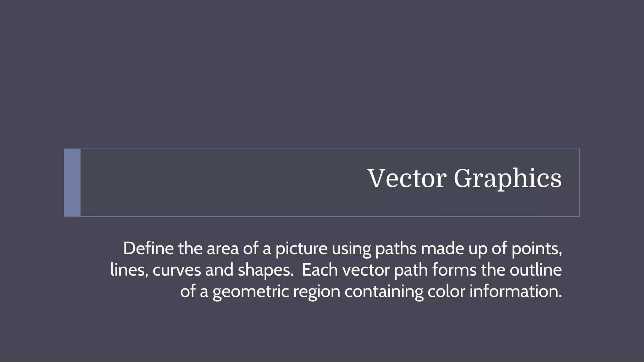Click the word "geometric" in body text

point(251,292)
